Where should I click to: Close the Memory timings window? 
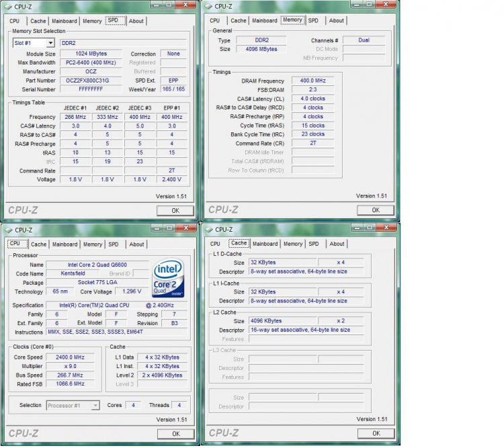[386, 4]
